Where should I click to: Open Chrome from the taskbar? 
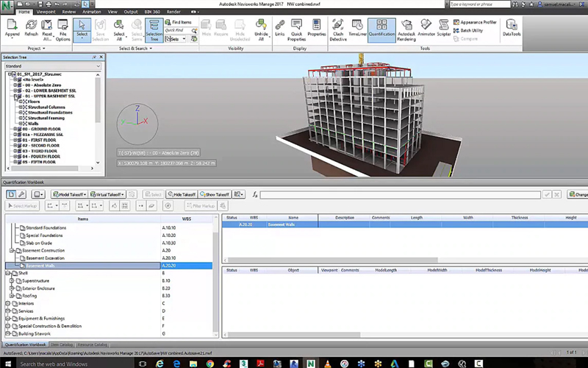click(x=209, y=364)
